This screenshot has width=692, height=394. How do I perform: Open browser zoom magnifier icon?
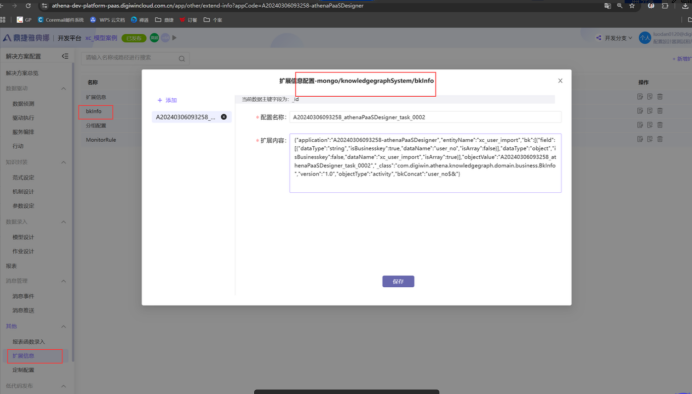click(x=620, y=6)
